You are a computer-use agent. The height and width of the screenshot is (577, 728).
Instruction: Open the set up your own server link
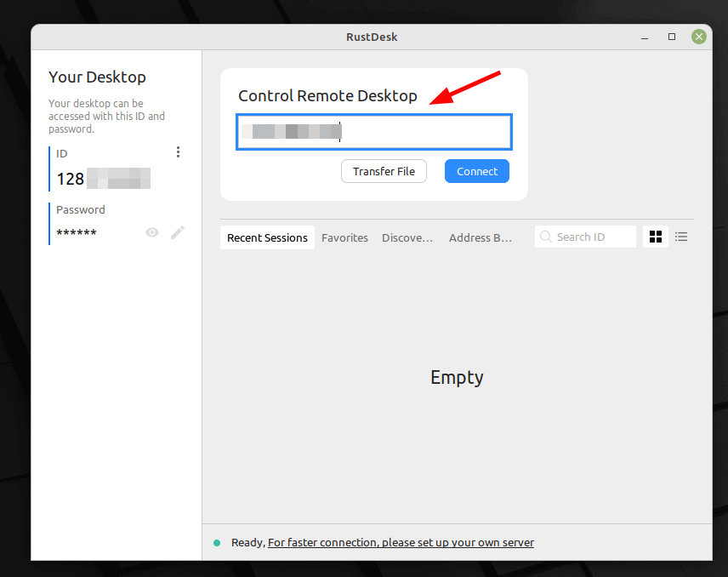click(x=401, y=543)
